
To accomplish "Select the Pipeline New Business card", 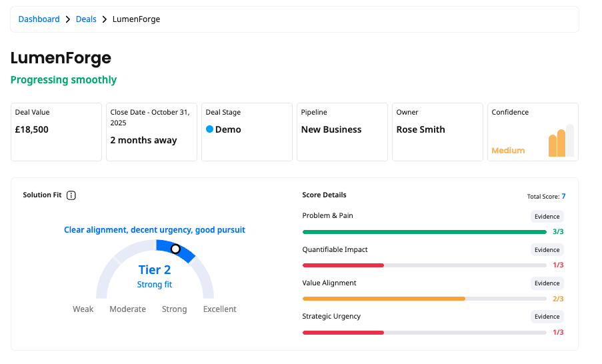I will tap(342, 132).
